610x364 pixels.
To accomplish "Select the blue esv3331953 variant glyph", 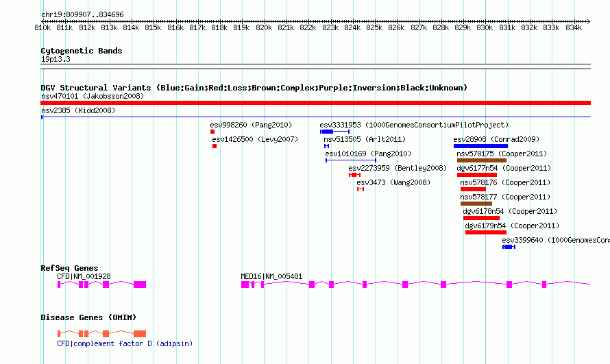I will pyautogui.click(x=334, y=132).
